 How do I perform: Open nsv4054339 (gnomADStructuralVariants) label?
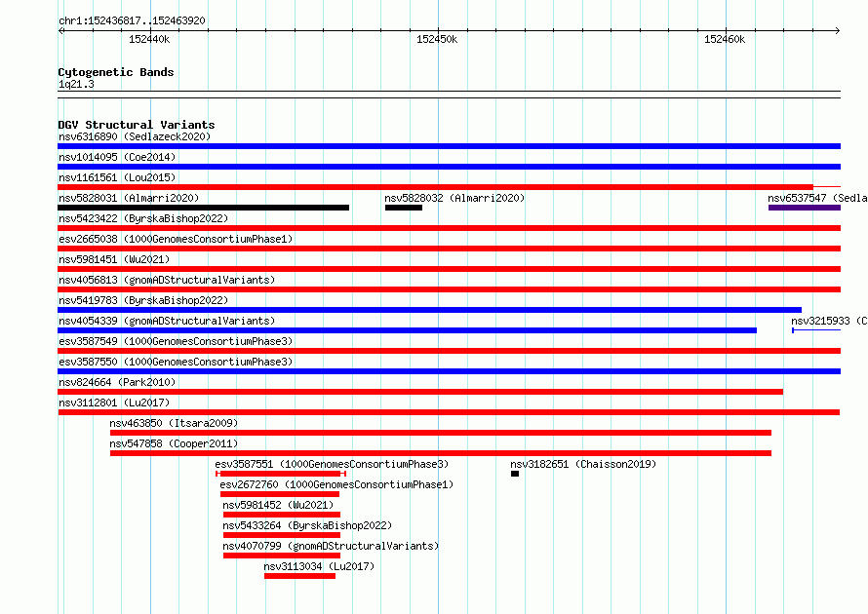tap(167, 321)
